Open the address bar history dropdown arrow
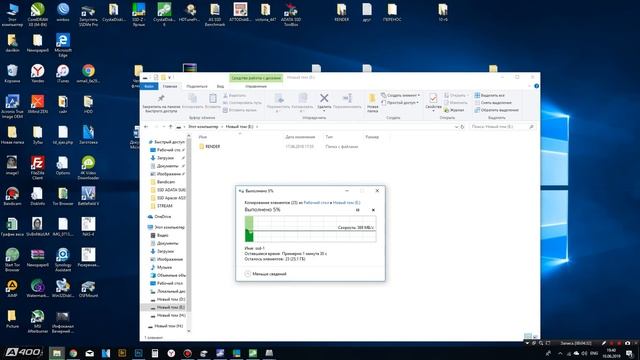Image resolution: width=640 pixels, height=360 pixels. coord(456,127)
